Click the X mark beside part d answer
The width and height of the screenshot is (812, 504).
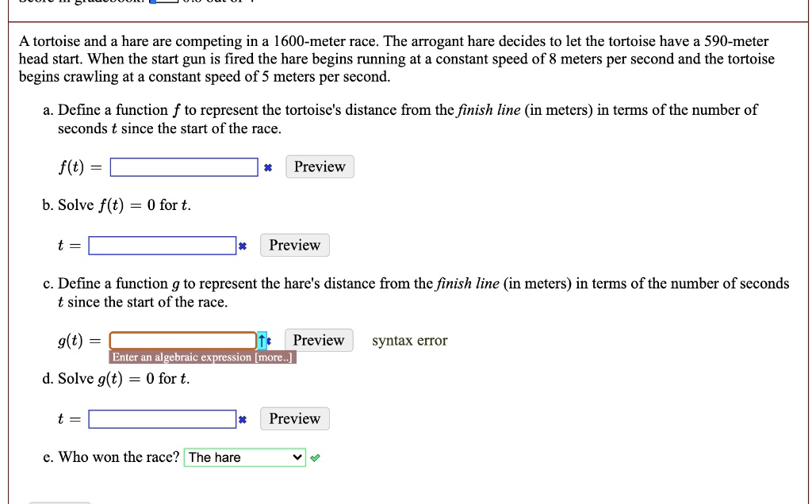243,420
